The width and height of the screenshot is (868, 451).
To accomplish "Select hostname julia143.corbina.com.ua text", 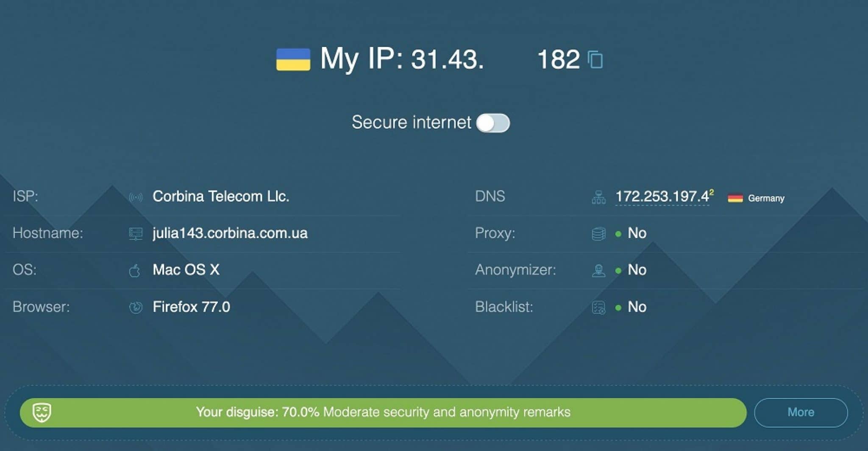I will pos(230,233).
